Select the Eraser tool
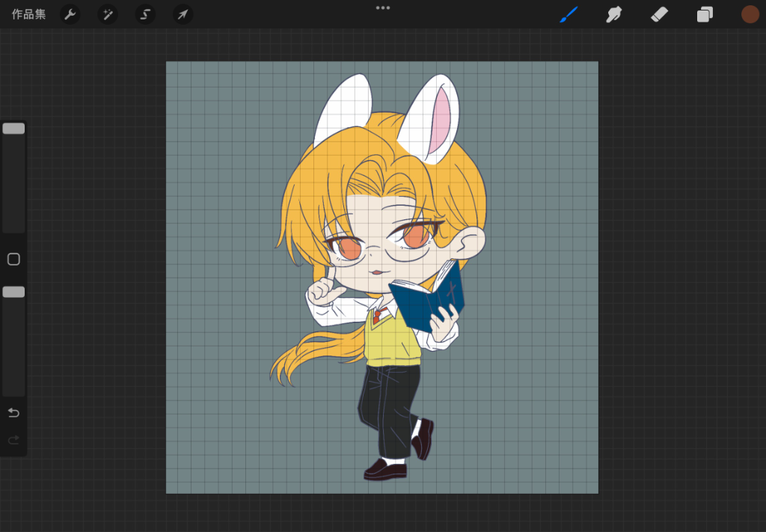Image resolution: width=766 pixels, height=532 pixels. [x=659, y=14]
